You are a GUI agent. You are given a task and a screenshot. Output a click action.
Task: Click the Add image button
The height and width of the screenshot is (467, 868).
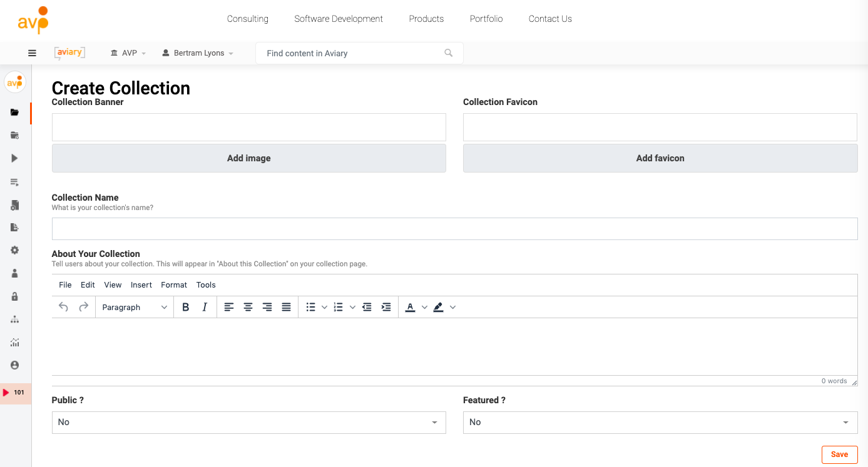pos(248,158)
